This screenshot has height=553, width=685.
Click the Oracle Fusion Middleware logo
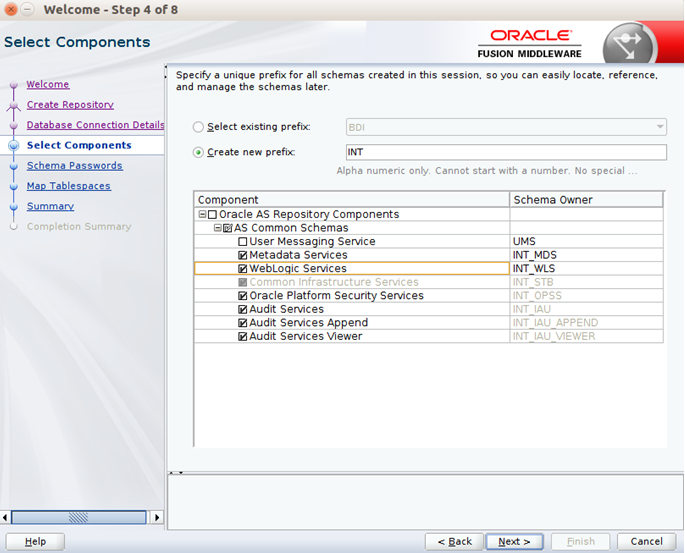(529, 44)
